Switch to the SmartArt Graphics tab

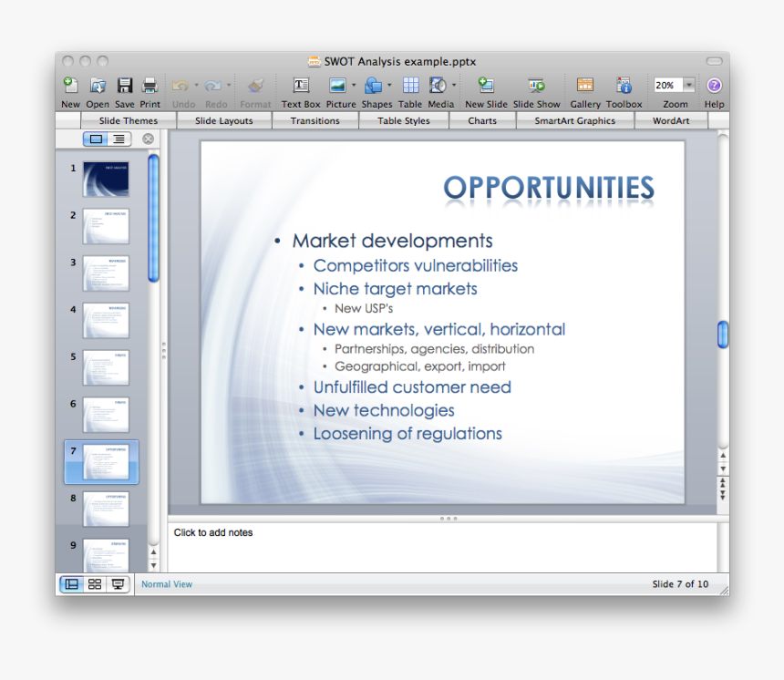(574, 120)
